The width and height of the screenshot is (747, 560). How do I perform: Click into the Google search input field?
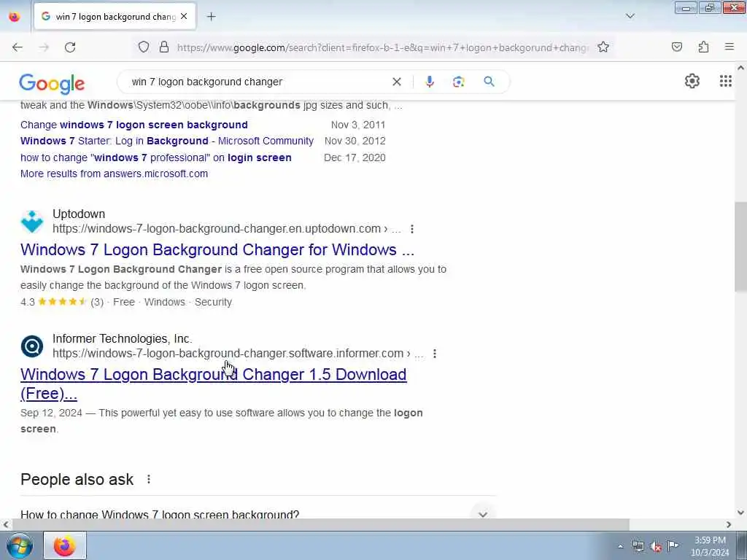[x=258, y=82]
